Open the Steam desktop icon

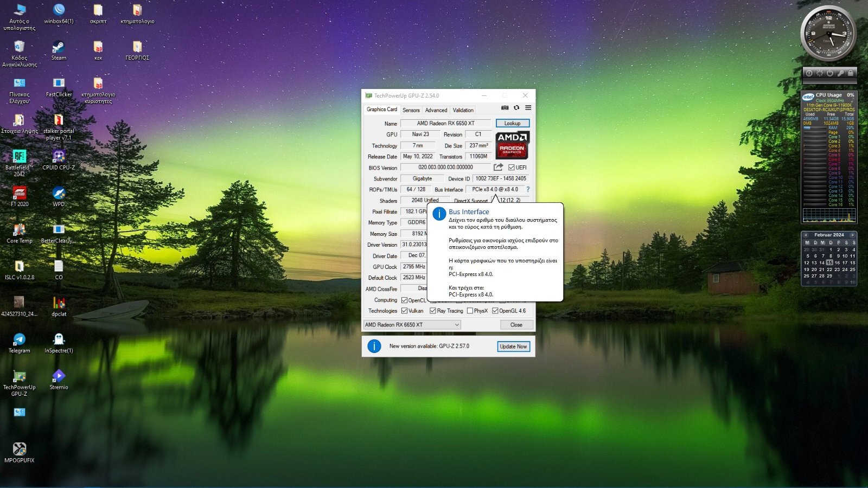tap(59, 51)
